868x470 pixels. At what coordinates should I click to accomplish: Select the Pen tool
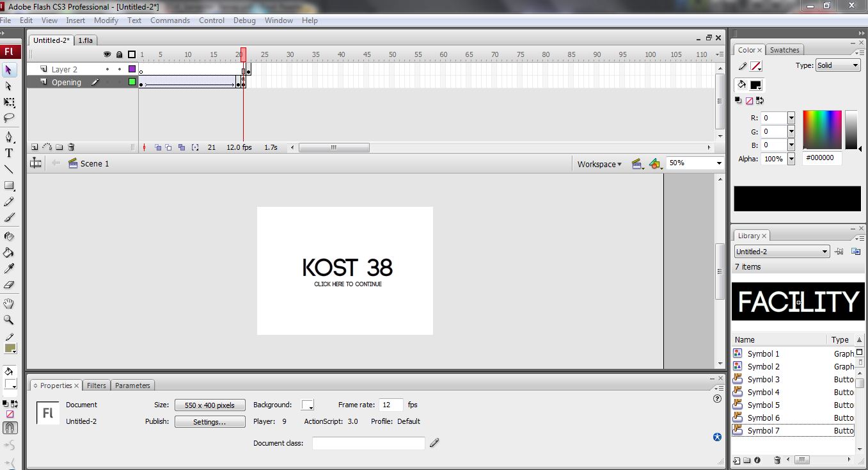pyautogui.click(x=9, y=137)
